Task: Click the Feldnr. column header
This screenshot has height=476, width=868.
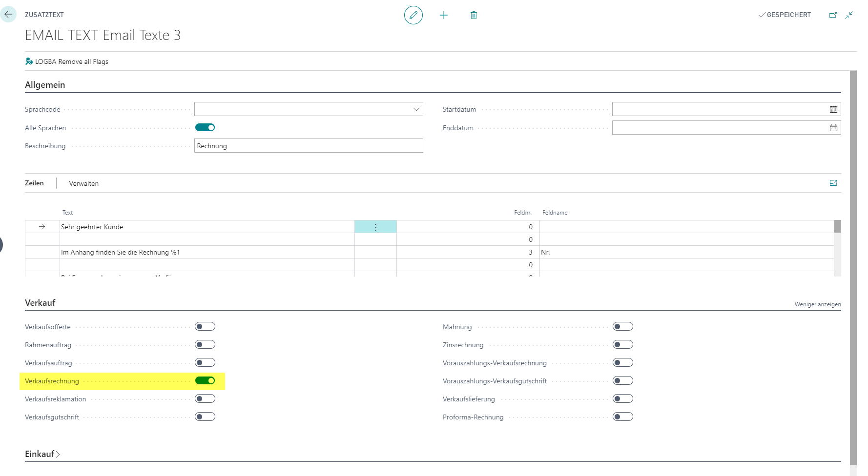Action: coord(523,213)
